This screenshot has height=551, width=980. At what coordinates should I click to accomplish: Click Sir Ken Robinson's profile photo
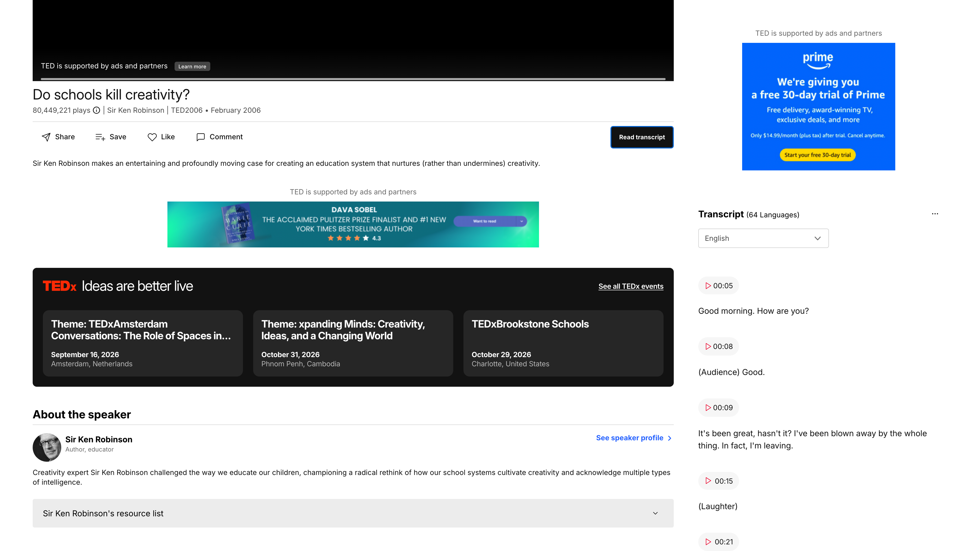coord(47,448)
